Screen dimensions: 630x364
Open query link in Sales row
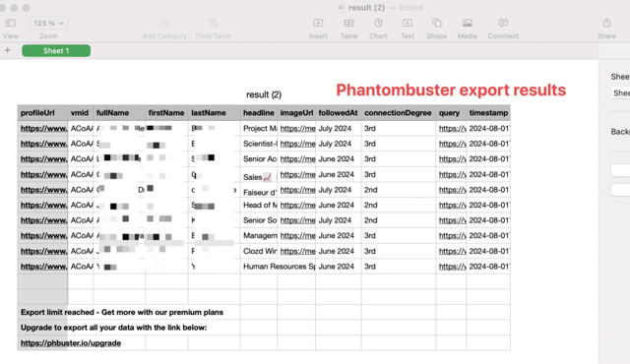pos(453,174)
